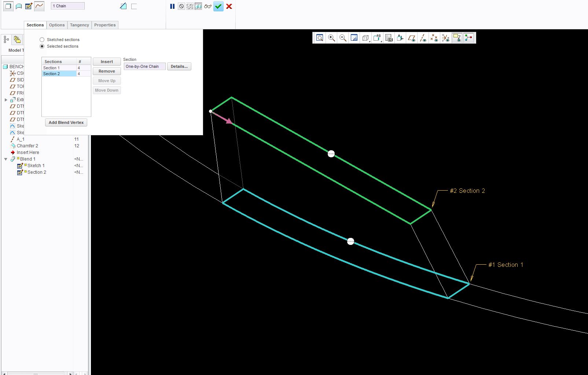Click the 1 Chain collector field
This screenshot has height=375, width=588.
[x=68, y=6]
